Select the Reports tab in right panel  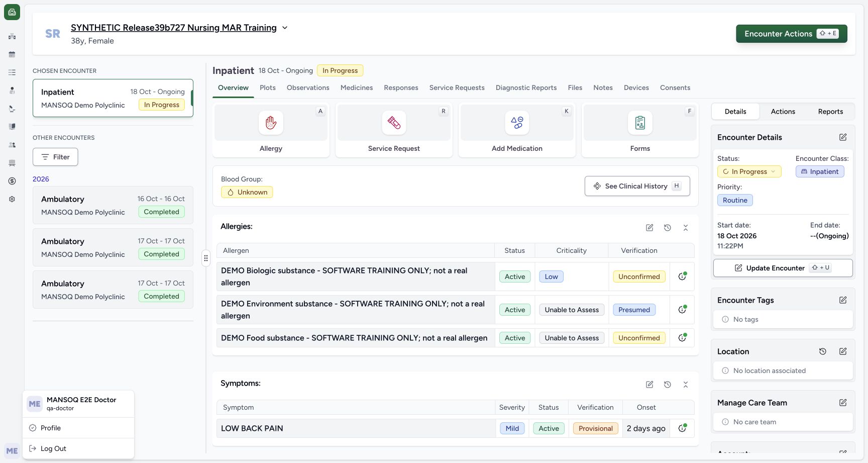coord(831,112)
